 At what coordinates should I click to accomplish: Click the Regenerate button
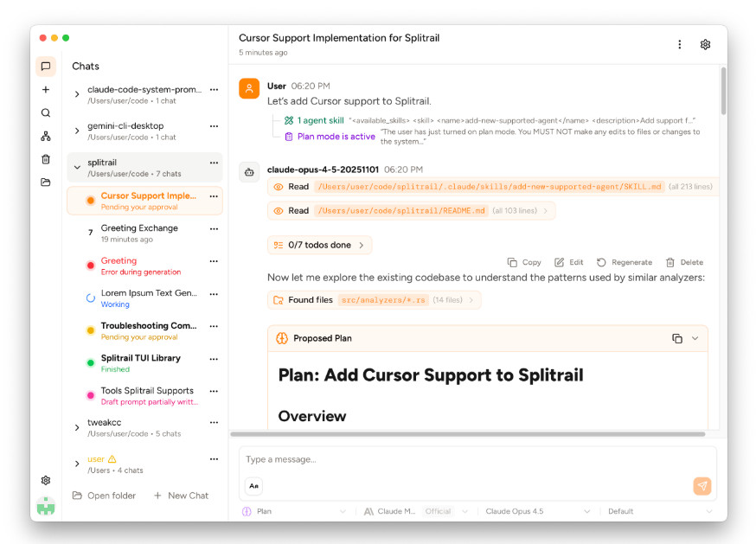tap(625, 262)
